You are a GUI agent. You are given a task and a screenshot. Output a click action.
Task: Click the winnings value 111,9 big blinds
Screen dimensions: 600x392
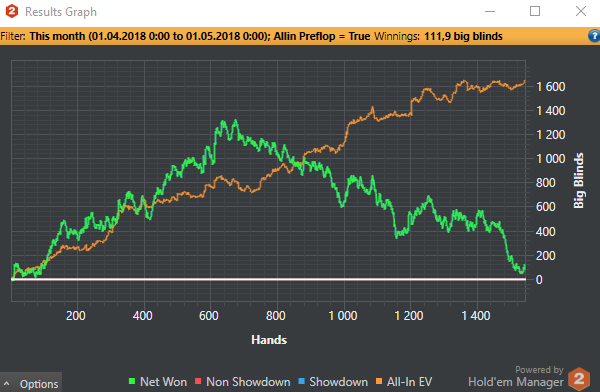[463, 36]
